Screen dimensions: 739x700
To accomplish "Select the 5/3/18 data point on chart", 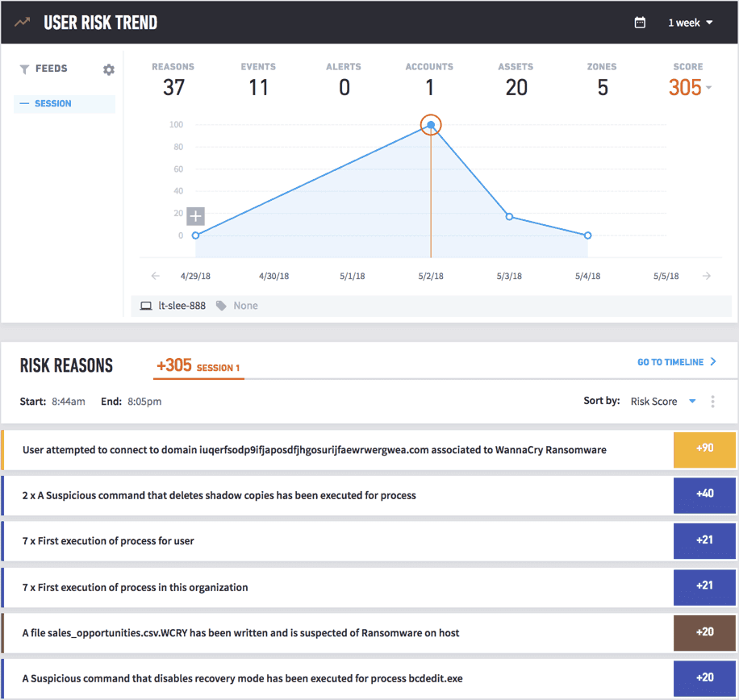I will pos(509,217).
